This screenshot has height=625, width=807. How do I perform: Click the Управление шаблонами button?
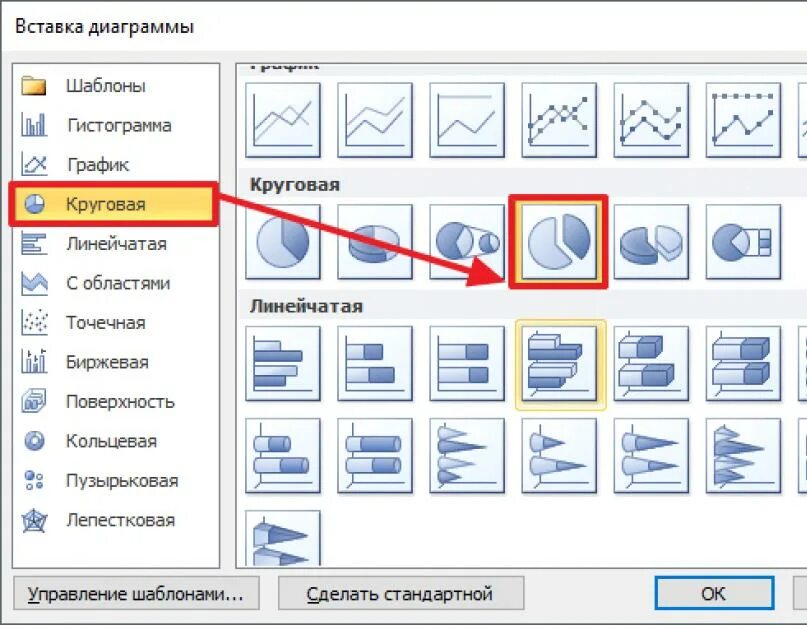point(136,594)
